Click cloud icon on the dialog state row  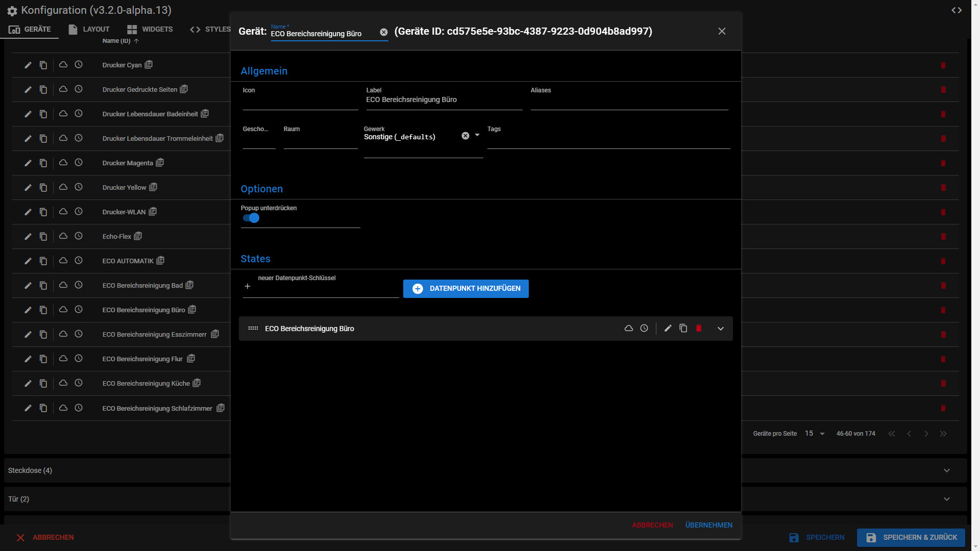click(x=629, y=328)
